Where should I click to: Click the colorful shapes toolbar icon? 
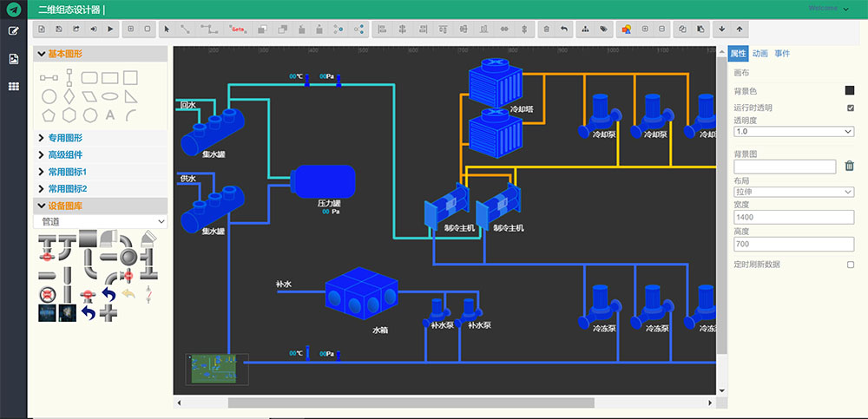point(627,29)
